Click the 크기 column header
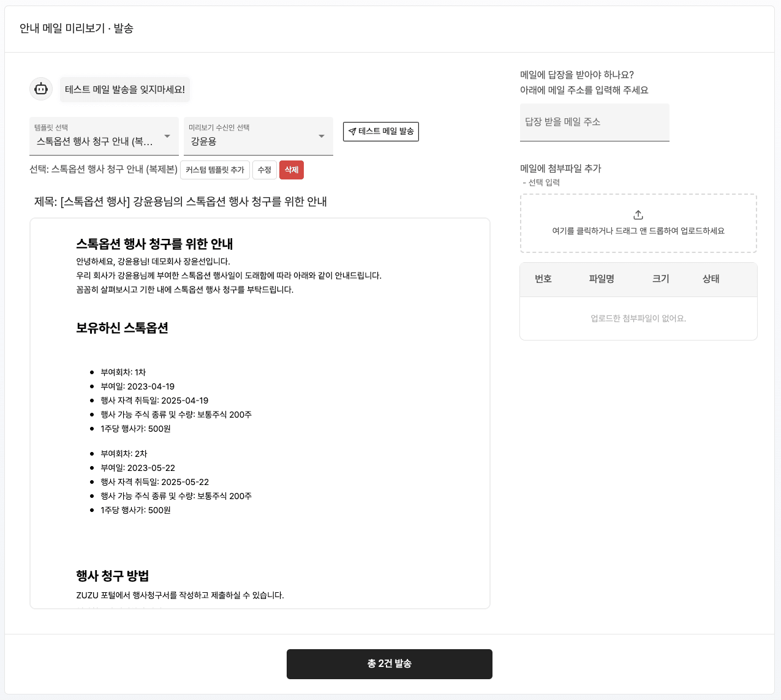The image size is (781, 700). click(x=661, y=279)
